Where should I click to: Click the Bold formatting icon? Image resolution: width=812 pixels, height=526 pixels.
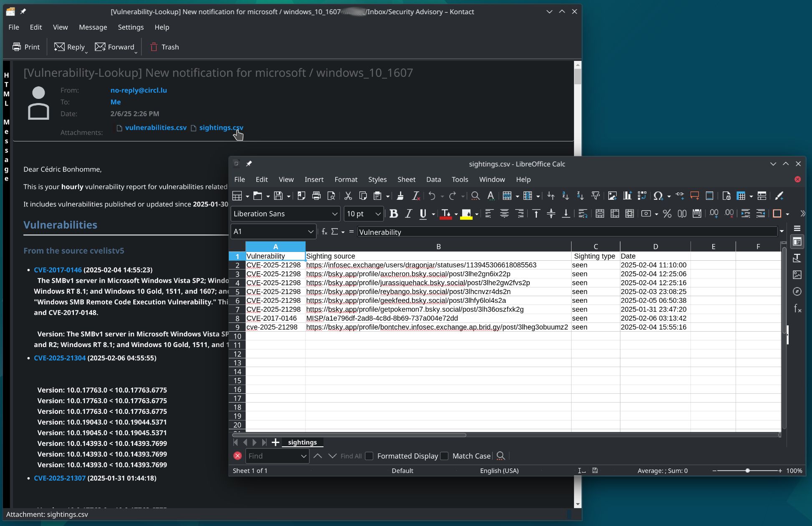(394, 213)
